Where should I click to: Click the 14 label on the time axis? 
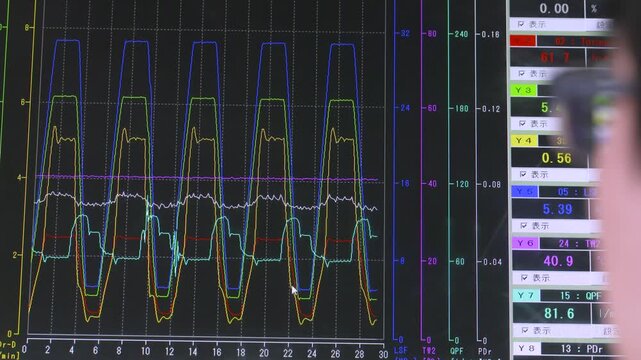tap(193, 352)
